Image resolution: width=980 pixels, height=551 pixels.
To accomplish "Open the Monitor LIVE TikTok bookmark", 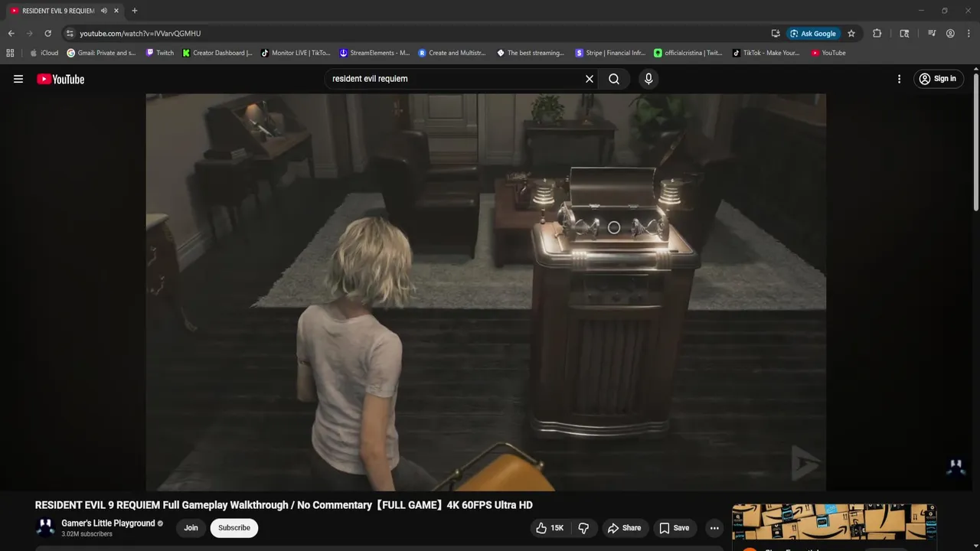I will [296, 53].
